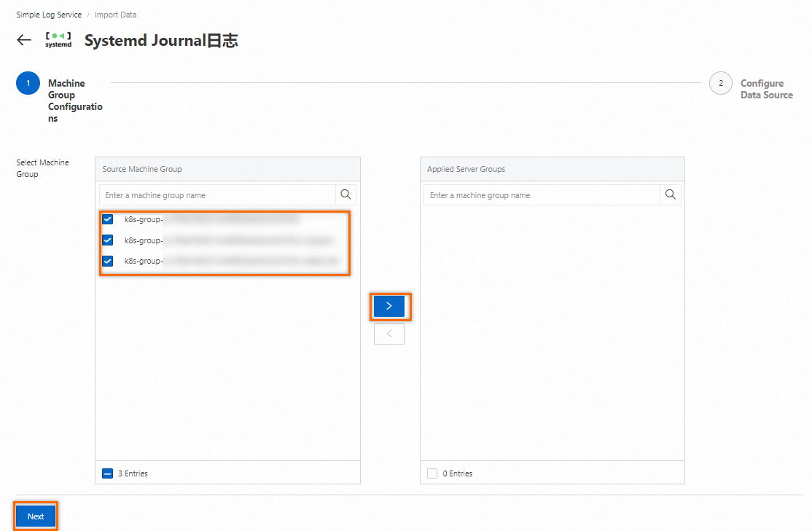This screenshot has height=531, width=812.
Task: Click the Systemd Journal title text
Action: pyautogui.click(x=161, y=40)
